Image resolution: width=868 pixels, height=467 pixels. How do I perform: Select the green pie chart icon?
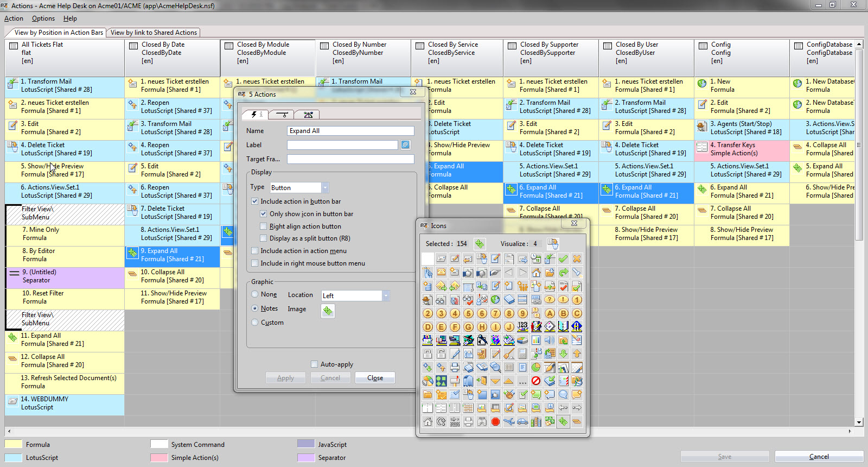pyautogui.click(x=537, y=367)
